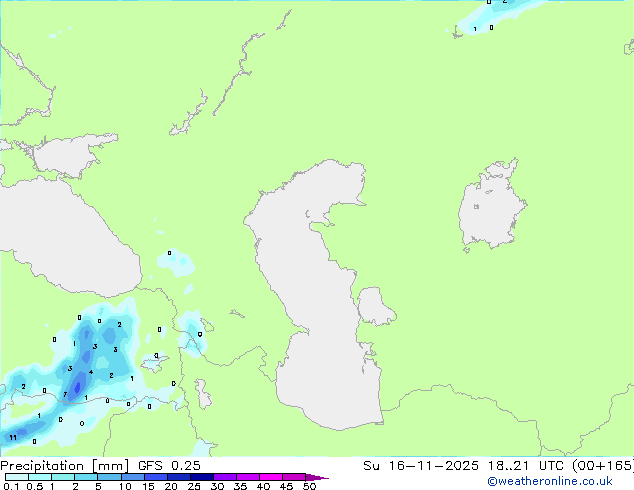Screen dimensions: 634x490
Task: Select the legend swatch for 30–35 mm
Action: coord(225,477)
